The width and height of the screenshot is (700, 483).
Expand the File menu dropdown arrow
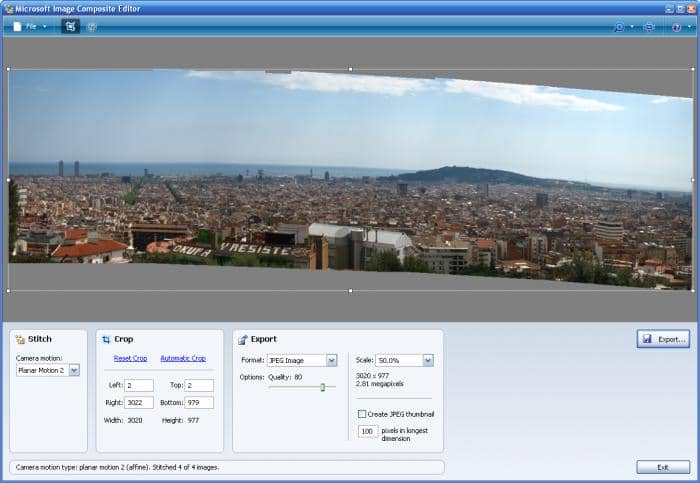coord(45,27)
